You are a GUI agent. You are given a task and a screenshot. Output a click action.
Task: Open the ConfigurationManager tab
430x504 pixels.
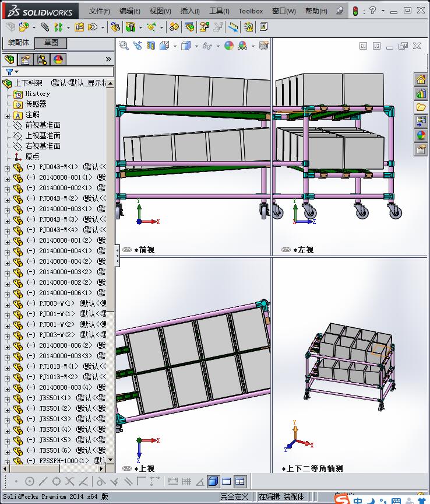(42, 60)
